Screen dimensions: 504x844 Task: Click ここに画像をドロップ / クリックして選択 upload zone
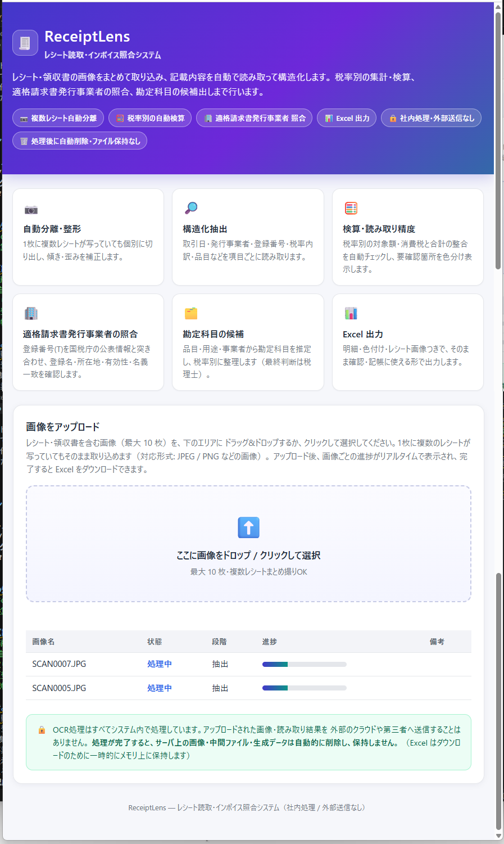point(248,544)
